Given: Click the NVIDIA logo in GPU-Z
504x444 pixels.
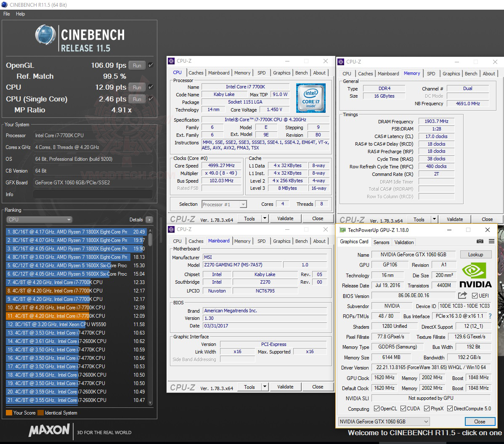Looking at the screenshot, I should pos(475,275).
